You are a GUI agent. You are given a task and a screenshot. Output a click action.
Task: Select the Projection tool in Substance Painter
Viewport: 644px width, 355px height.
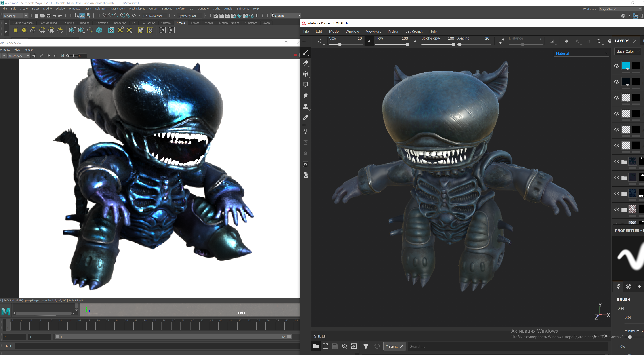click(306, 74)
